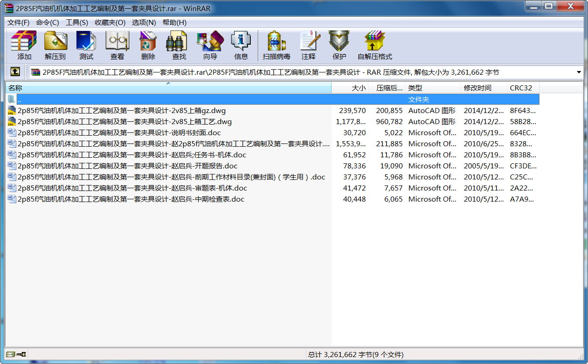Select file 赵启兵-开题报告.doc

pos(127,166)
